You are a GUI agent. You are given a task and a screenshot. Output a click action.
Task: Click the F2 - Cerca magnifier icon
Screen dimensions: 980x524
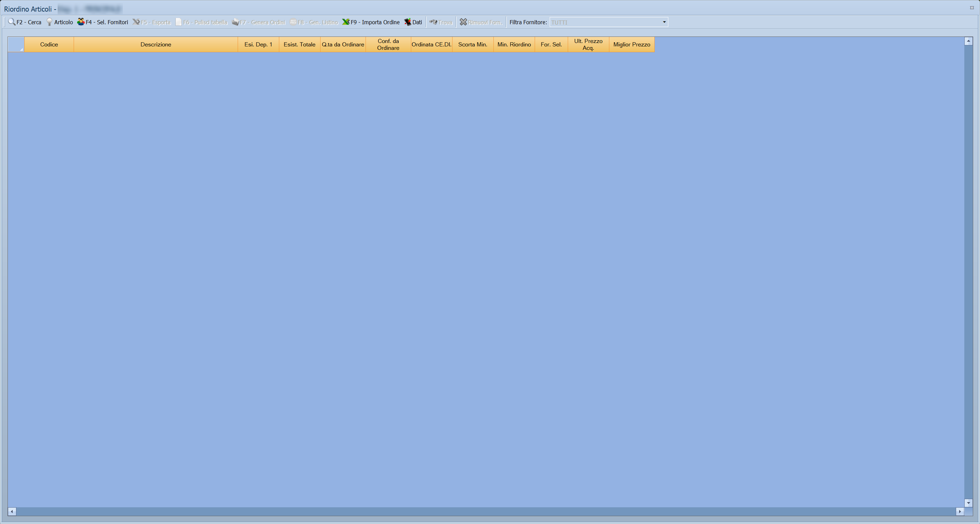pyautogui.click(x=12, y=22)
